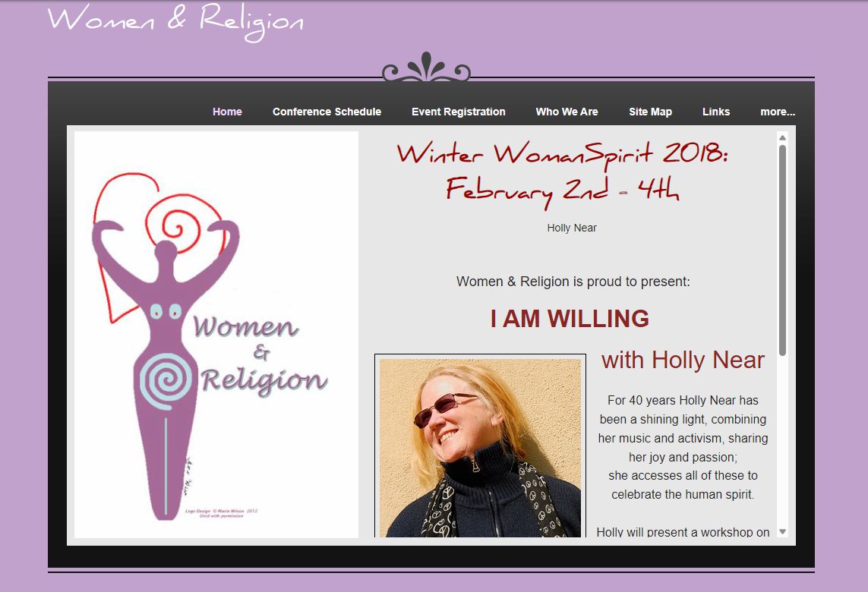The image size is (868, 592).
Task: Expand the more... navigation dropdown
Action: [778, 112]
